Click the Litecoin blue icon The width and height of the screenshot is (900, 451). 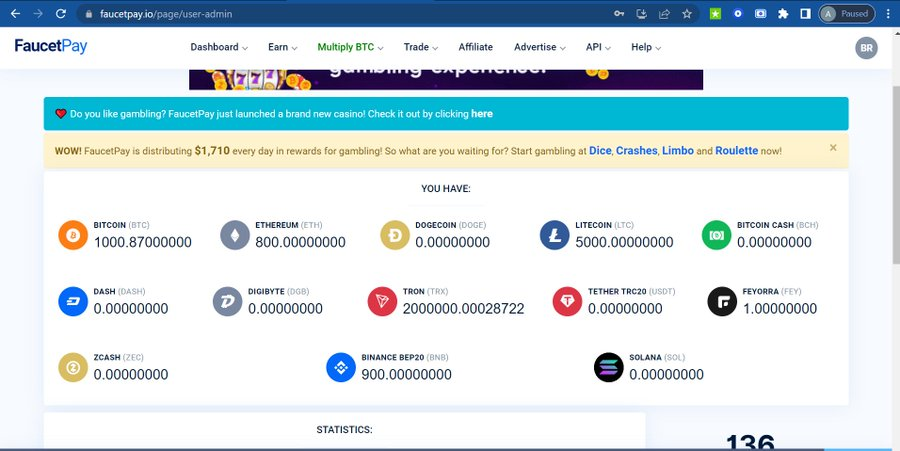pos(554,235)
